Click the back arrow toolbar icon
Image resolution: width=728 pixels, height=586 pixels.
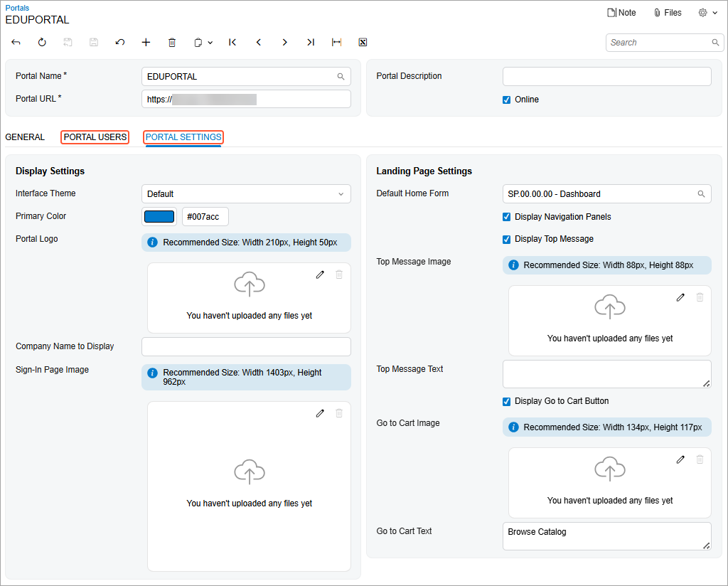(16, 43)
